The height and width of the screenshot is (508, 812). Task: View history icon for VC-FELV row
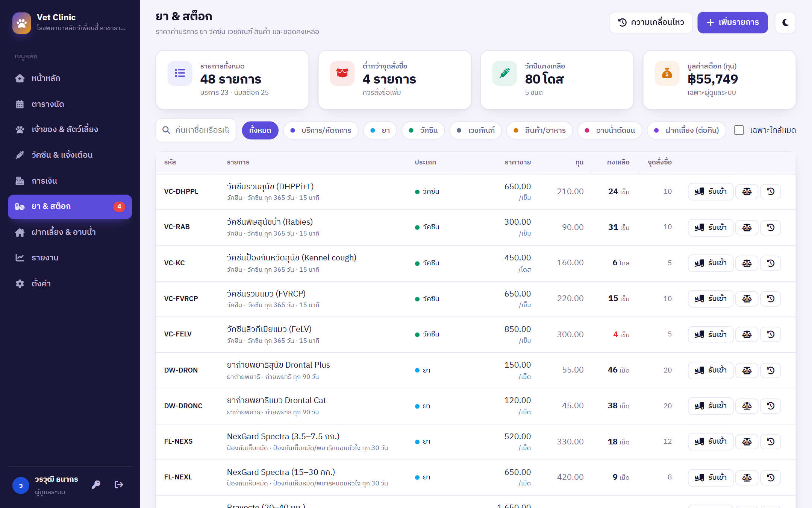click(771, 334)
